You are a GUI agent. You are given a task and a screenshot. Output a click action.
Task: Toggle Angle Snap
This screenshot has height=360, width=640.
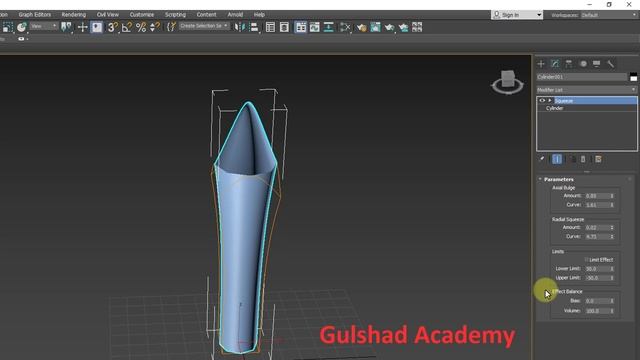(127, 27)
